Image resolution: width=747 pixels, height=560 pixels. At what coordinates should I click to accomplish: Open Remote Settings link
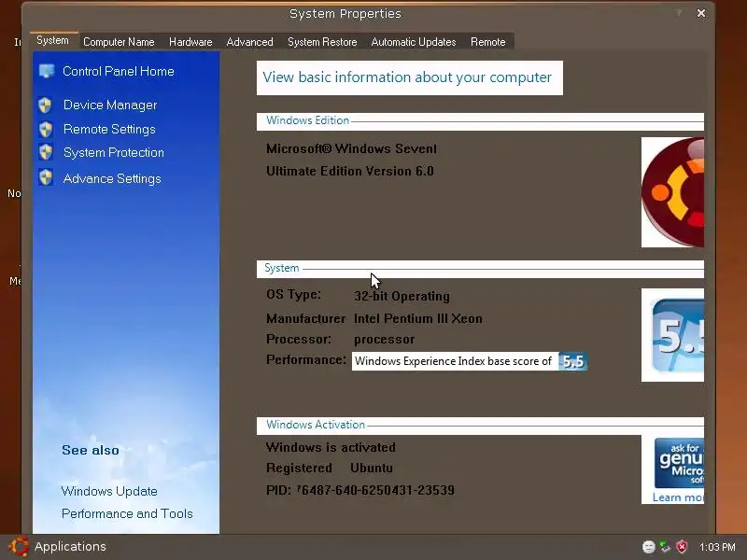pos(109,129)
